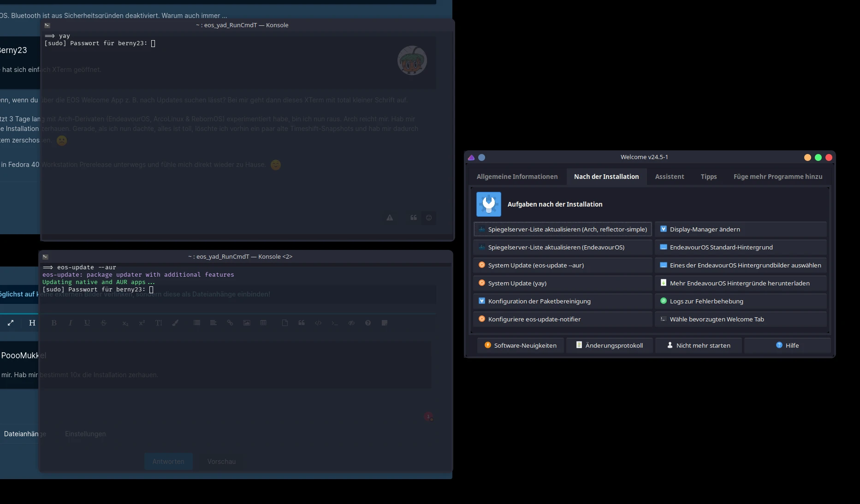The width and height of the screenshot is (860, 504).
Task: Click Mehr EndeavourOS Hintergründe herunterladen
Action: pyautogui.click(x=741, y=283)
